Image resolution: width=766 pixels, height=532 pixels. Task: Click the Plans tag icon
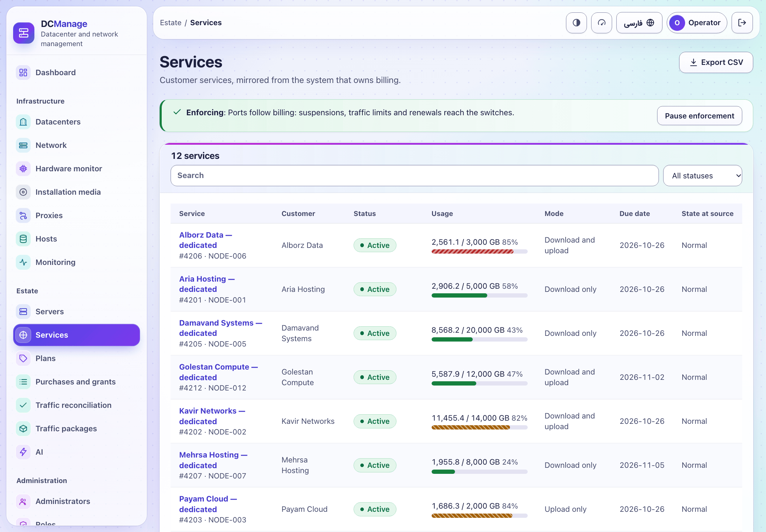pyautogui.click(x=23, y=359)
